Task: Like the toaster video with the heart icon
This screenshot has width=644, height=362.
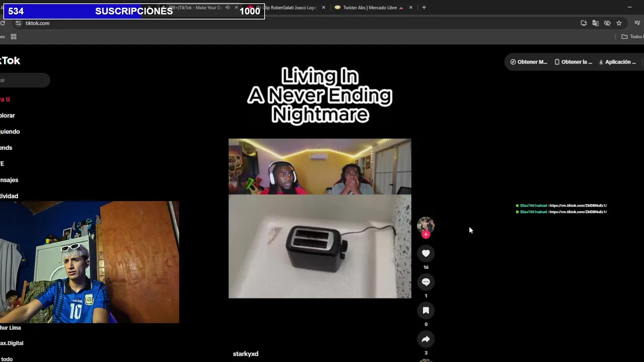Action: tap(426, 253)
